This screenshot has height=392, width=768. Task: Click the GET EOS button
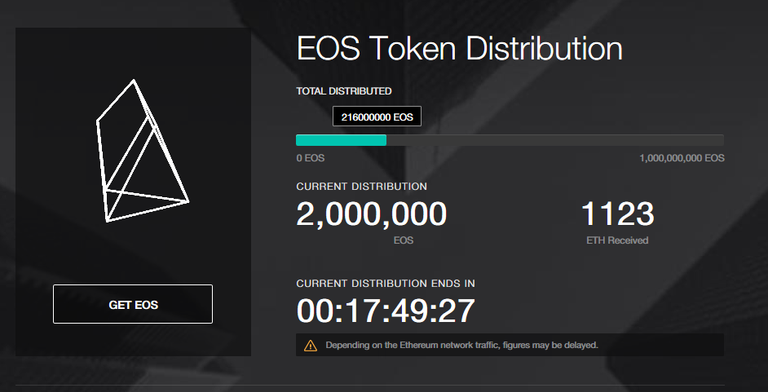point(133,304)
